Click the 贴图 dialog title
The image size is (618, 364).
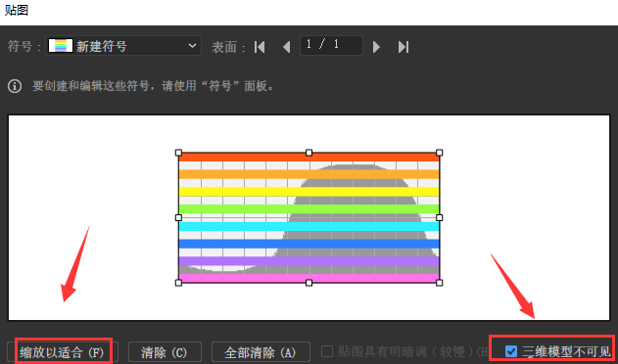[16, 10]
